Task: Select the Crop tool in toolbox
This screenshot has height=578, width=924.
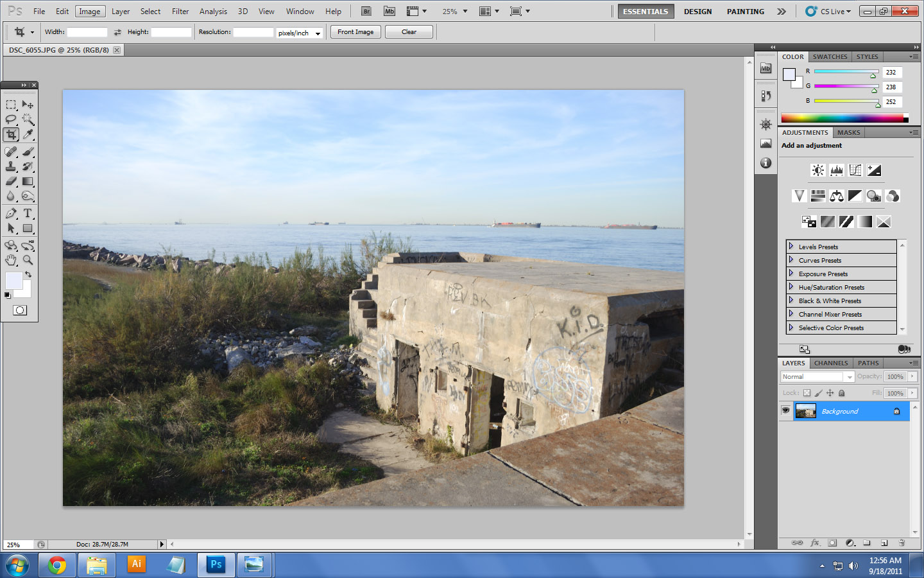Action: 11,134
